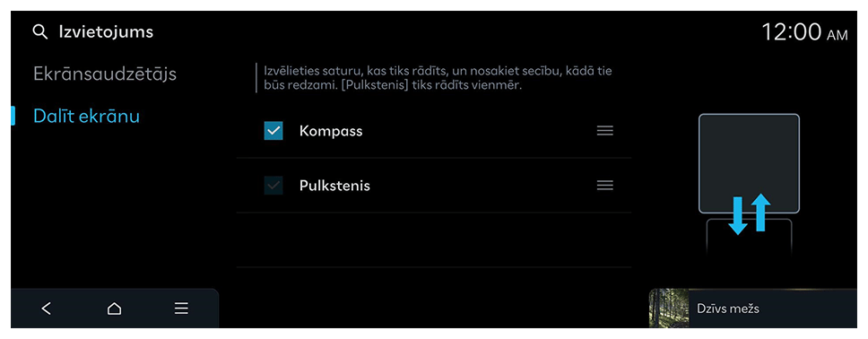Viewport: 868px width, 339px height.
Task: Toggle the dimmed Pulkstenis checkbox
Action: 273,186
